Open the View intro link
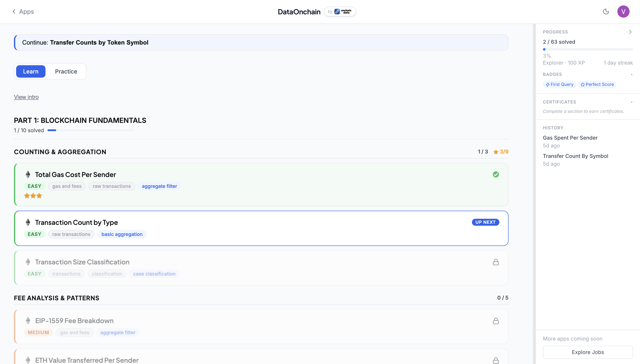This screenshot has width=640, height=364. pos(26,97)
